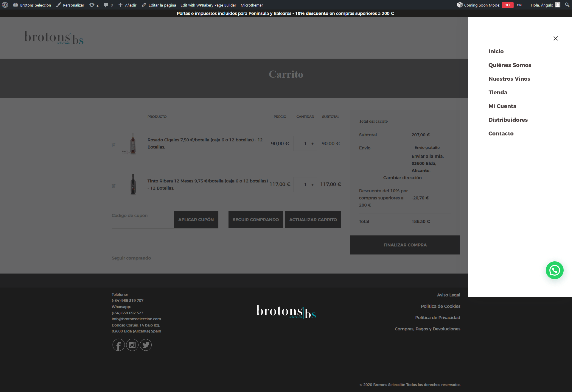Click the WordPress logo in admin bar
Image resolution: width=572 pixels, height=392 pixels.
point(5,5)
